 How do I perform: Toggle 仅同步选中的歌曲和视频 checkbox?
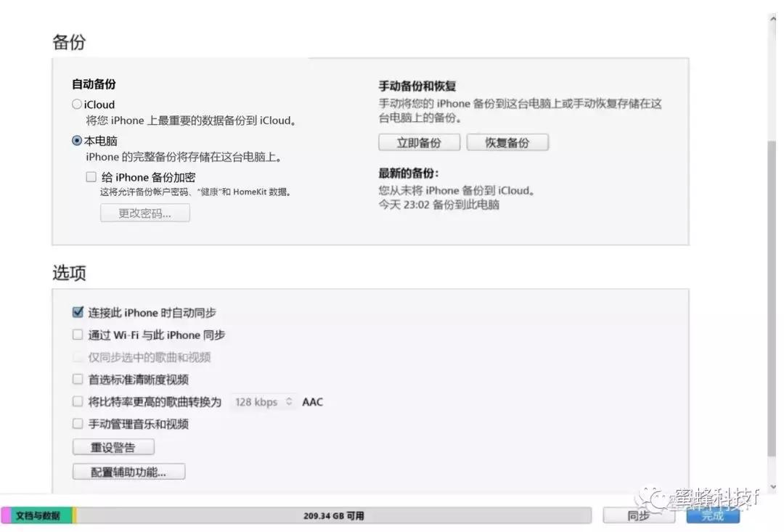[78, 357]
